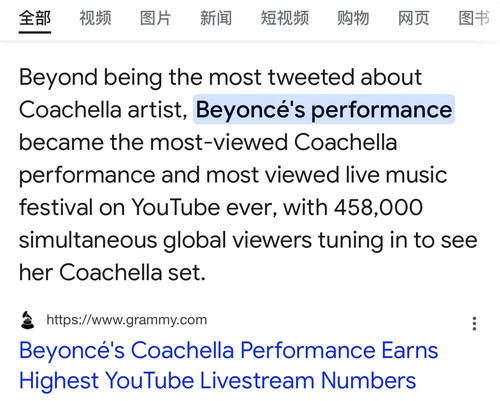Click highlighted "Beyoncé's performance" text

pos(324,109)
